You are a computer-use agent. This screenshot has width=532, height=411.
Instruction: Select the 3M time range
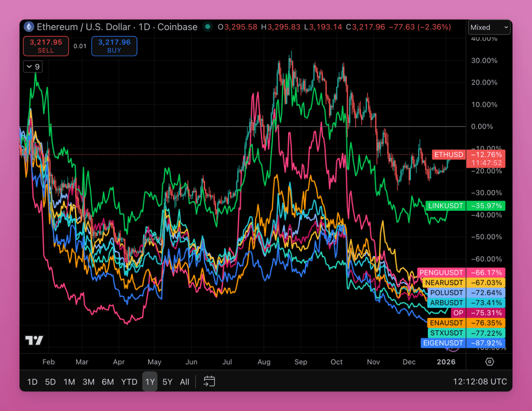click(88, 382)
